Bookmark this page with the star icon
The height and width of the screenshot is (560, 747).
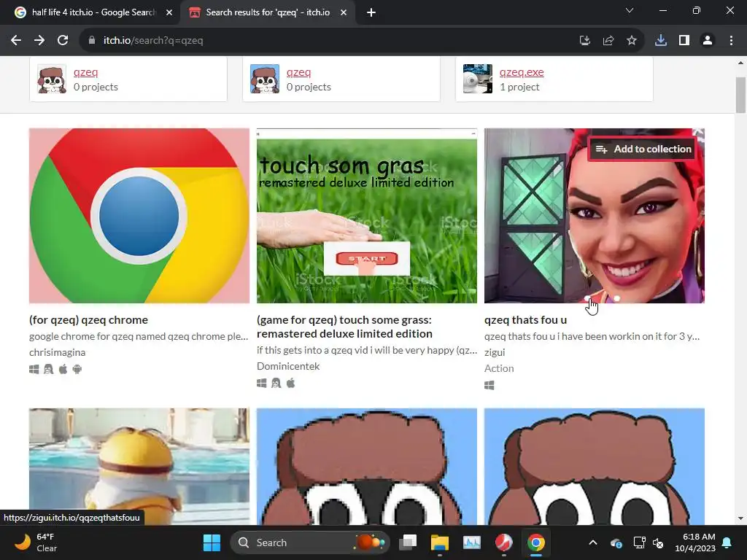(x=632, y=41)
